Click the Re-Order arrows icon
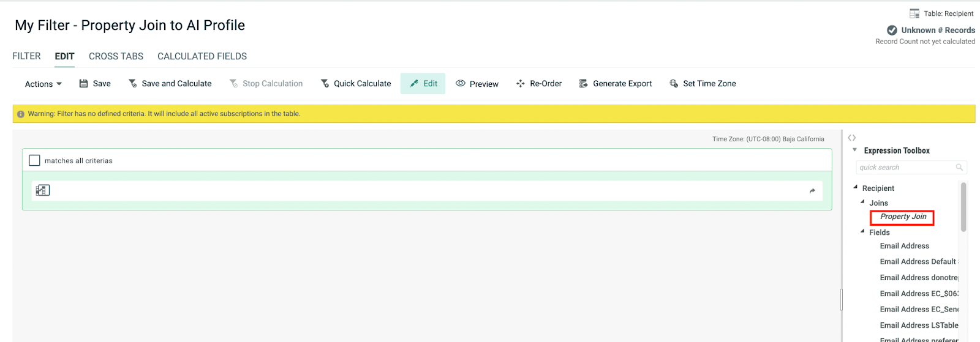Image resolution: width=980 pixels, height=342 pixels. [x=520, y=84]
